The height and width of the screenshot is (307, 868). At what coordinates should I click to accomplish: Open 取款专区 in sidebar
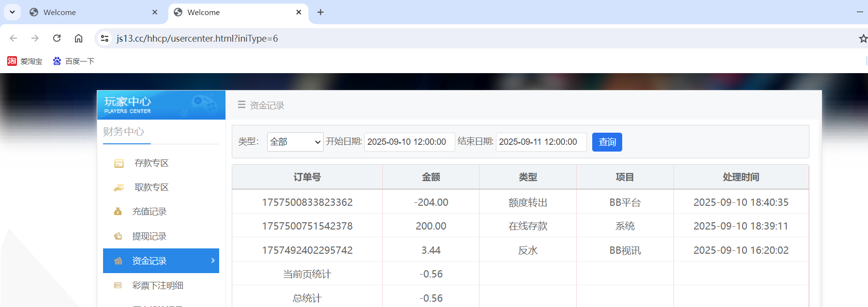point(151,187)
